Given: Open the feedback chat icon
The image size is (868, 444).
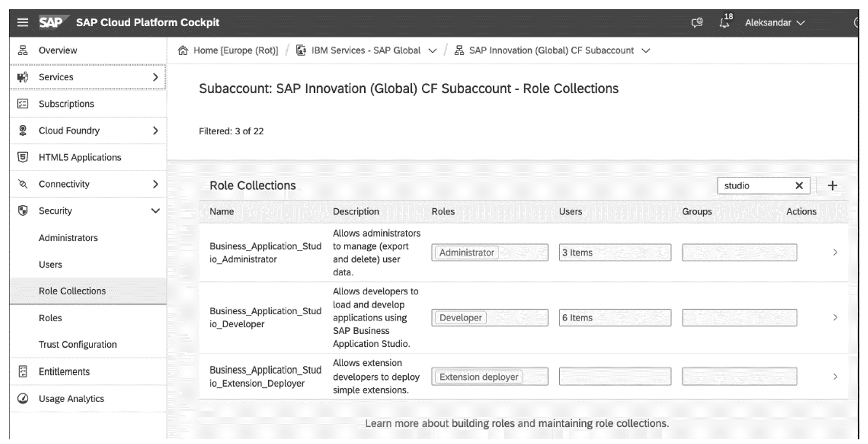Looking at the screenshot, I should (x=697, y=22).
